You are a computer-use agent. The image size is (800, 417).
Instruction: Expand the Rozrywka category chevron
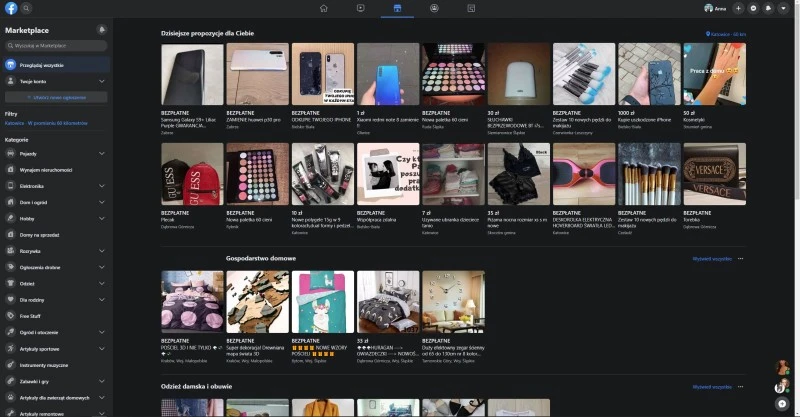102,251
